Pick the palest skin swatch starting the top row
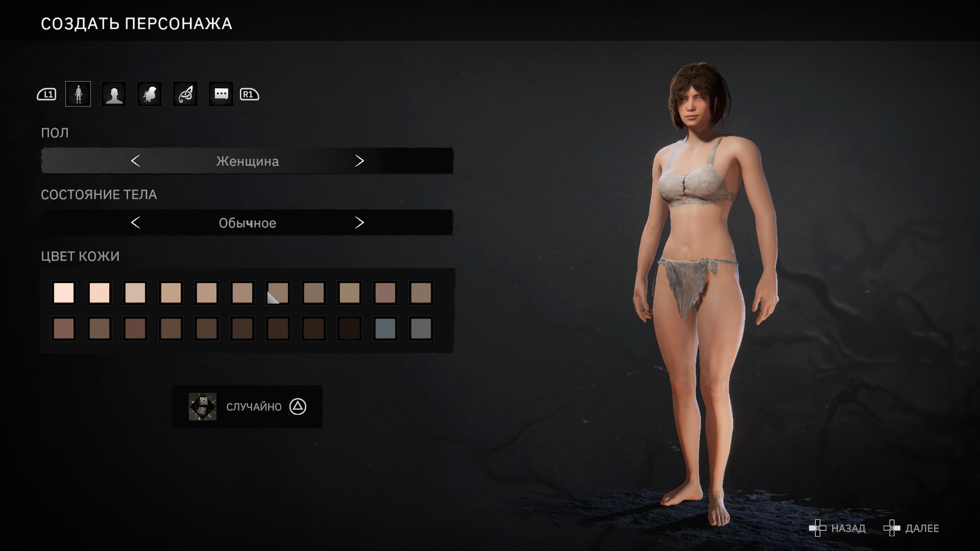The height and width of the screenshot is (551, 980). pos(64,293)
